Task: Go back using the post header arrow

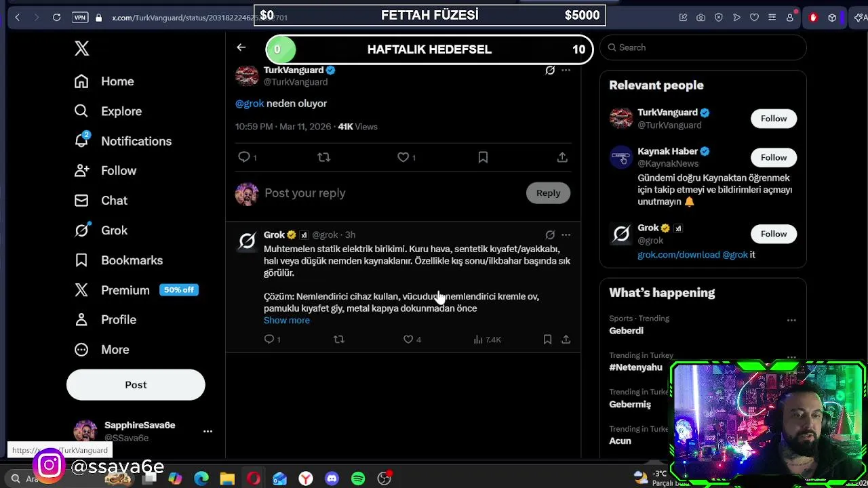Action: click(241, 47)
